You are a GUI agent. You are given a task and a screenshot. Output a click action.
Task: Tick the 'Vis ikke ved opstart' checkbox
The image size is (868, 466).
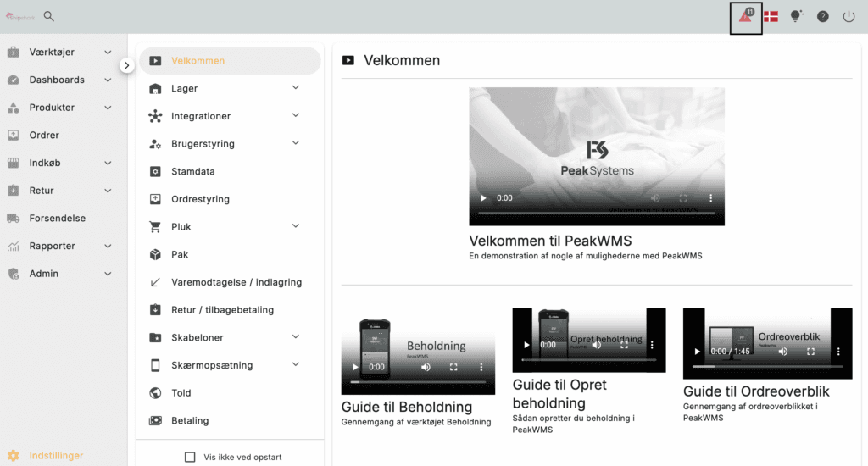click(190, 457)
